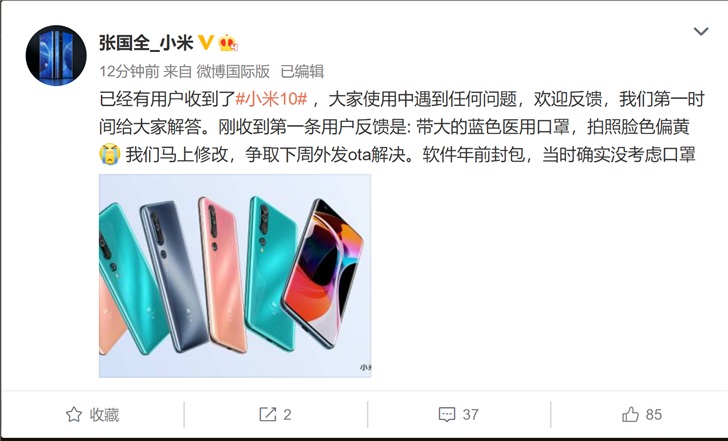Click the crown membership badge icon
This screenshot has height=441, width=728.
(x=228, y=43)
